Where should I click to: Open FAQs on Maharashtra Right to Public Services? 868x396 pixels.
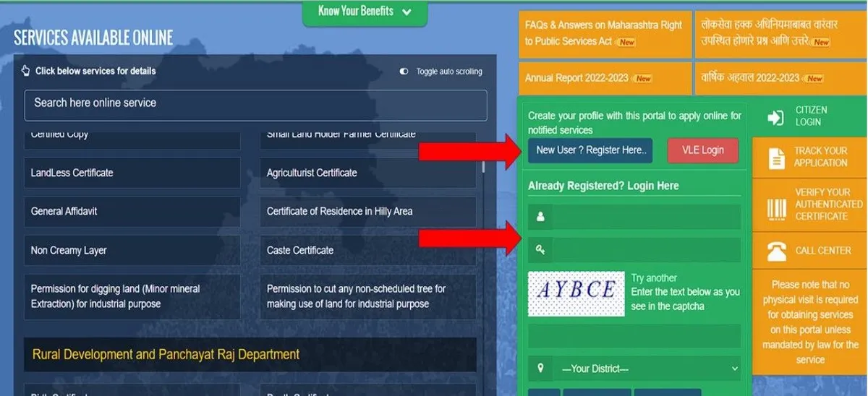[x=603, y=33]
